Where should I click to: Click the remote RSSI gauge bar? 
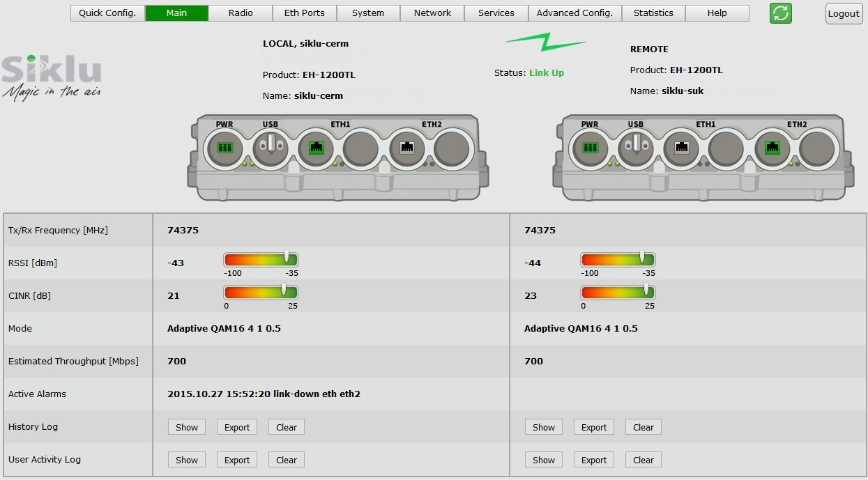pyautogui.click(x=618, y=260)
